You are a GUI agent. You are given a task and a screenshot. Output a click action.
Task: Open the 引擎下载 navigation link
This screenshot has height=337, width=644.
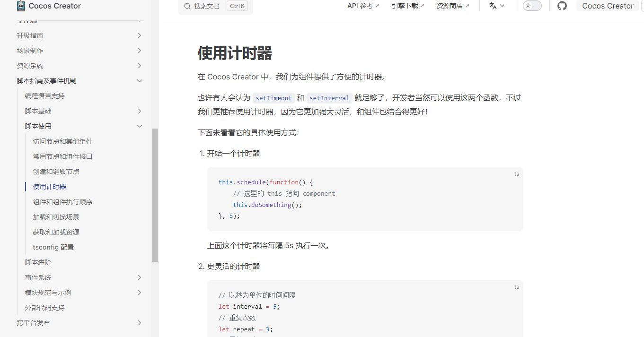point(408,6)
